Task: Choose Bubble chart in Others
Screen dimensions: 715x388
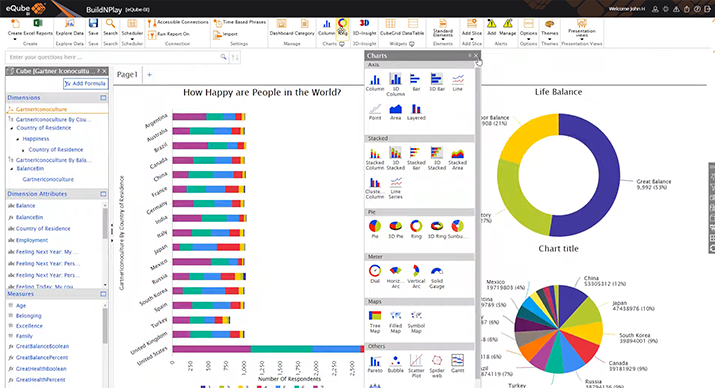Action: tap(395, 364)
